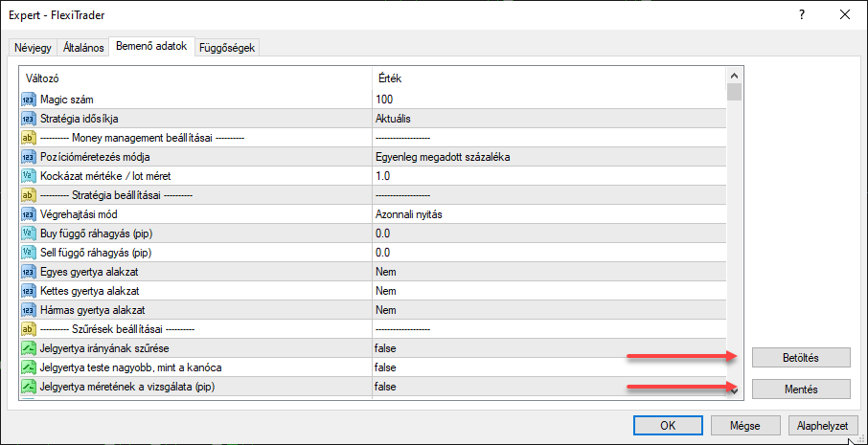Select the Sell függő ráhagyás value 0.0

(382, 253)
